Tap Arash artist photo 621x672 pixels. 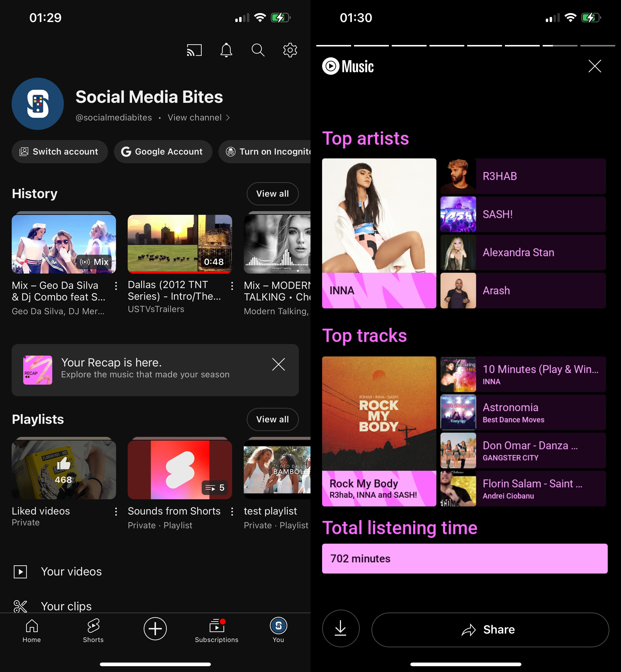point(458,291)
